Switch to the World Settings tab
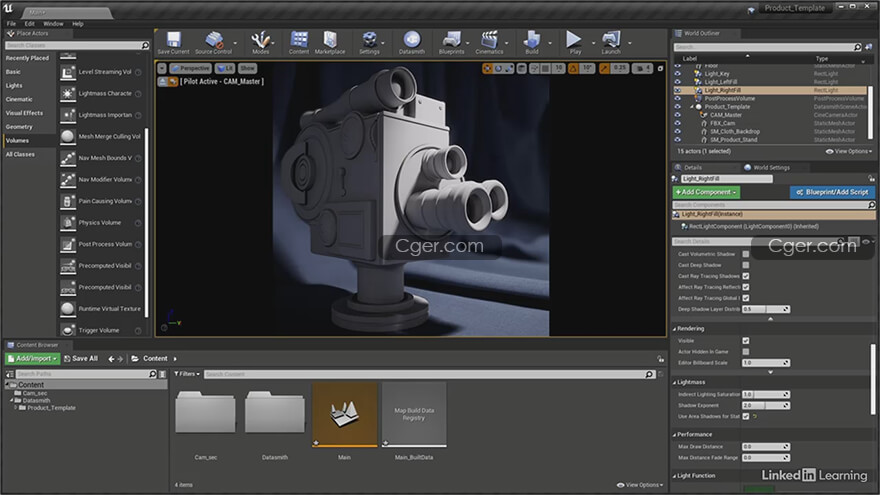This screenshot has height=495, width=880. pyautogui.click(x=770, y=168)
